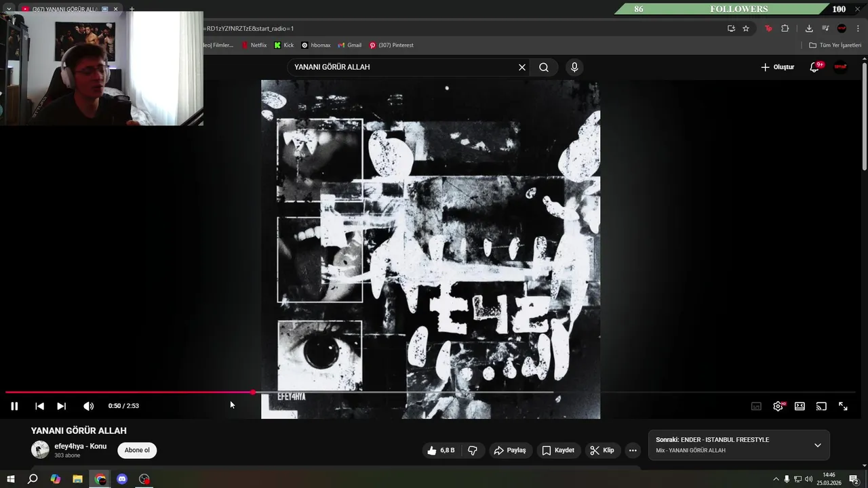This screenshot has height=488, width=868.
Task: Expand the Sonraki mix playlist panel
Action: pyautogui.click(x=818, y=445)
